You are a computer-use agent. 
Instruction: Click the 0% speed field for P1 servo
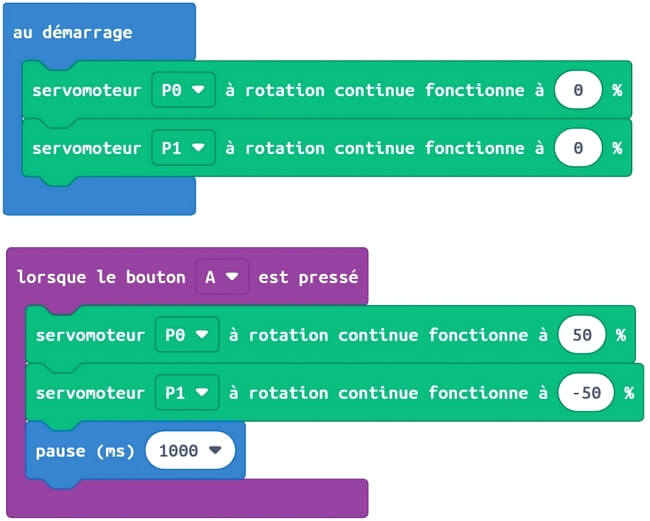pos(578,148)
